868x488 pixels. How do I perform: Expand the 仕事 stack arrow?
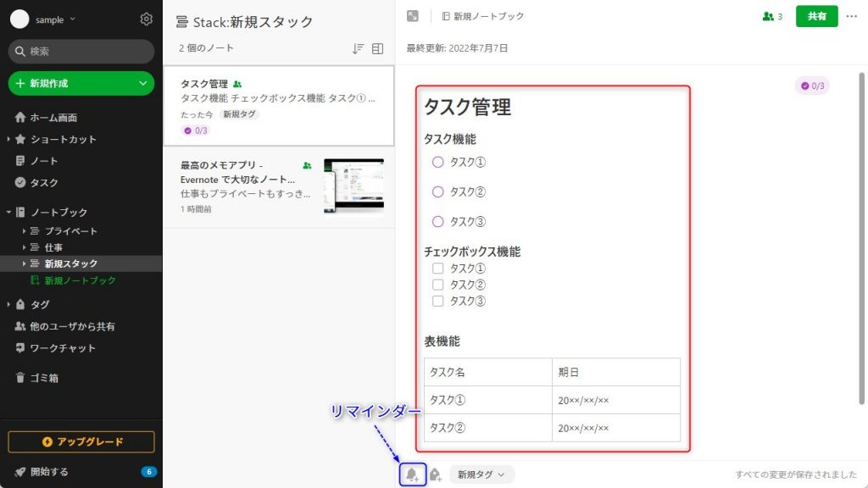click(24, 247)
